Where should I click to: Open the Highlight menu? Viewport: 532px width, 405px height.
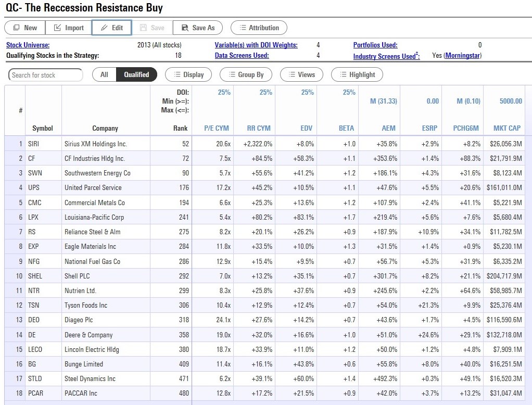(x=357, y=74)
